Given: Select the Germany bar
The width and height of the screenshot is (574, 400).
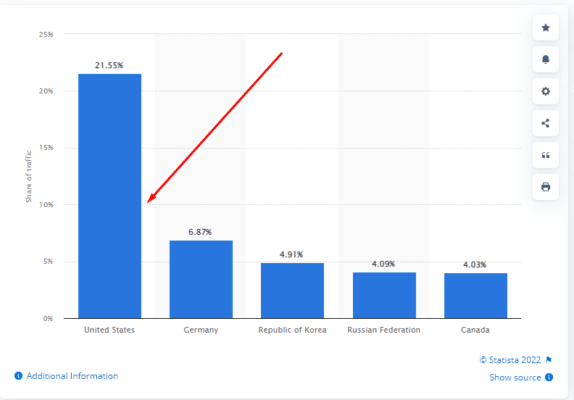Looking at the screenshot, I should coord(201,279).
